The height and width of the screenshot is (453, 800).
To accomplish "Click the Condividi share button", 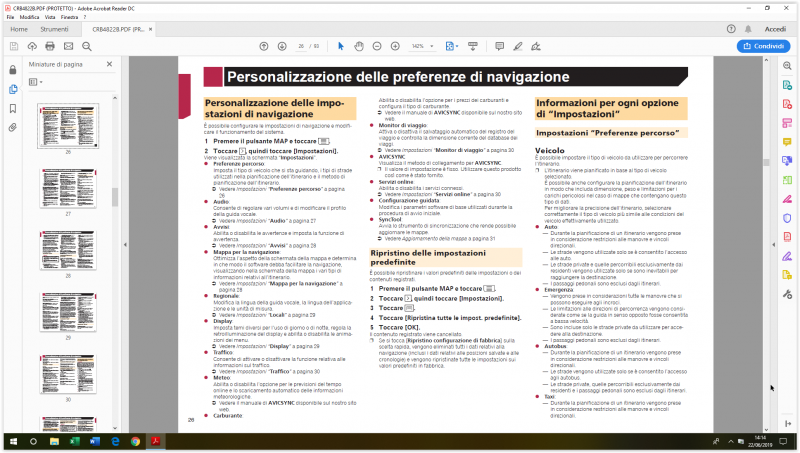I will (763, 46).
